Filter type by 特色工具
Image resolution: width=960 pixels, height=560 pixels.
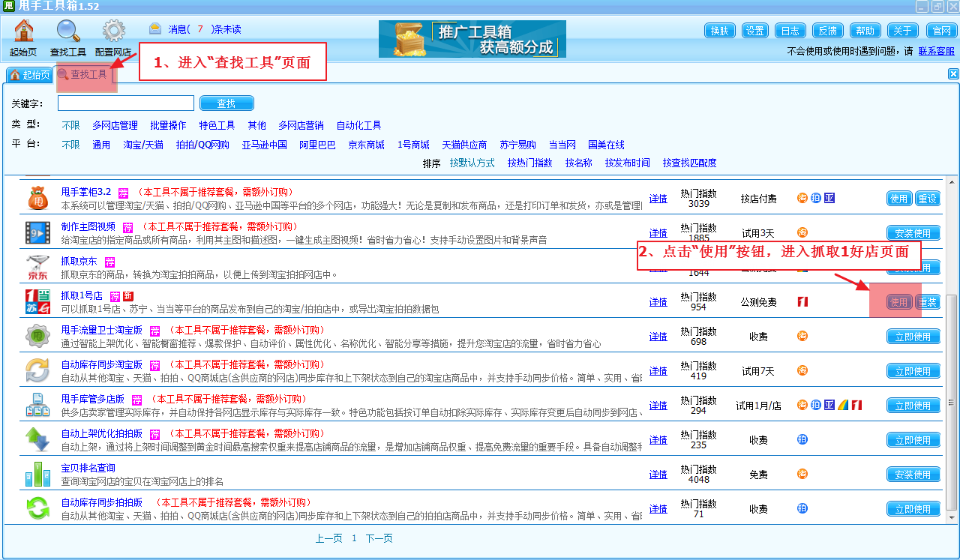click(217, 125)
